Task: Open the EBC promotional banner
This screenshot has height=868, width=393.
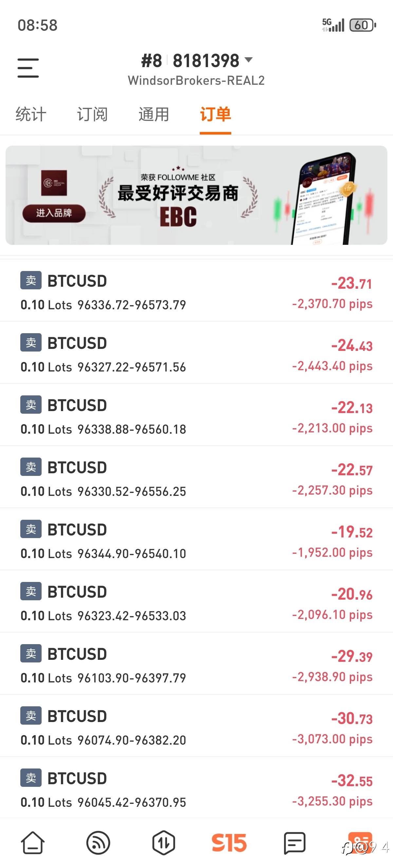Action: click(x=196, y=195)
